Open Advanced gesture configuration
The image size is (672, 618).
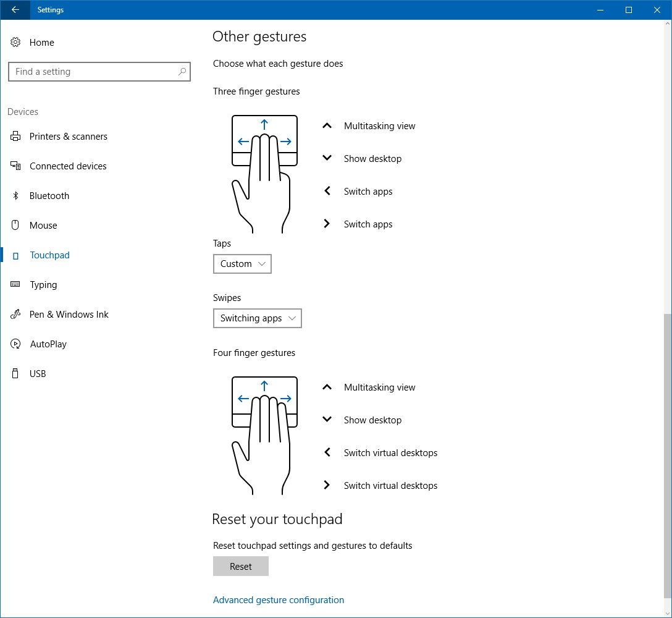278,599
